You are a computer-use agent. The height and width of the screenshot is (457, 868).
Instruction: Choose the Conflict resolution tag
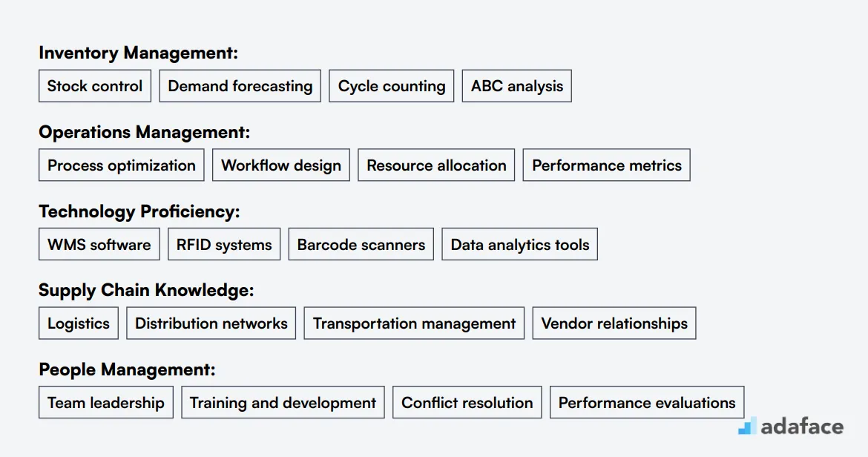pos(467,402)
